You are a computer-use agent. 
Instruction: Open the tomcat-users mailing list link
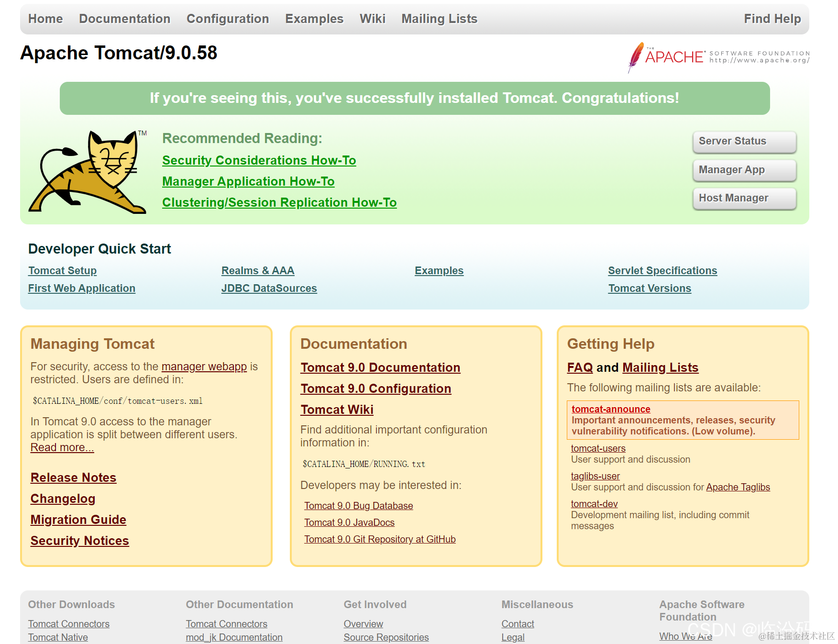click(x=598, y=448)
